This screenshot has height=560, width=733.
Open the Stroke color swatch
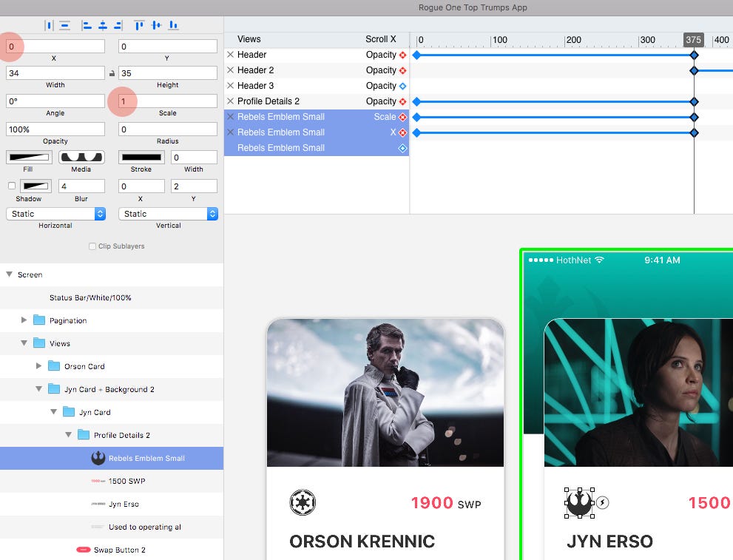point(142,158)
